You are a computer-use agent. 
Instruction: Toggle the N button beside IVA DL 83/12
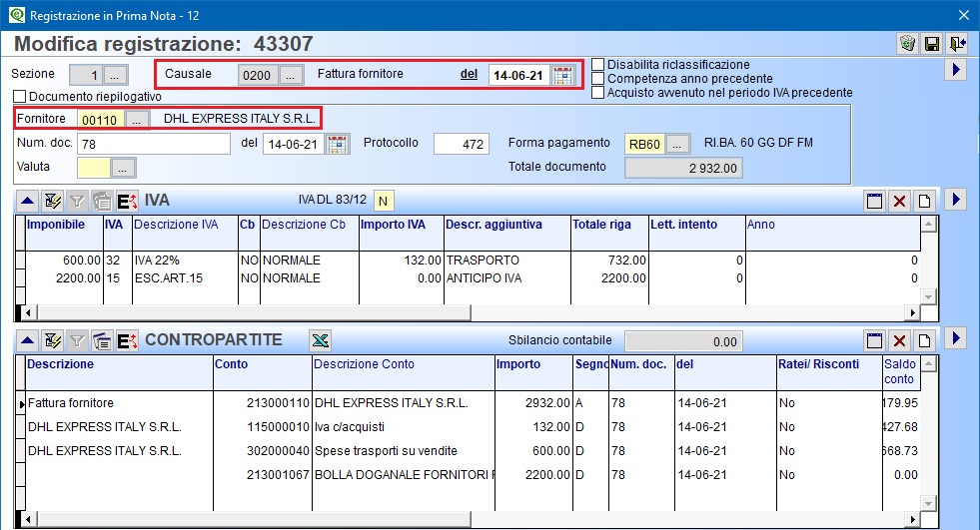384,201
